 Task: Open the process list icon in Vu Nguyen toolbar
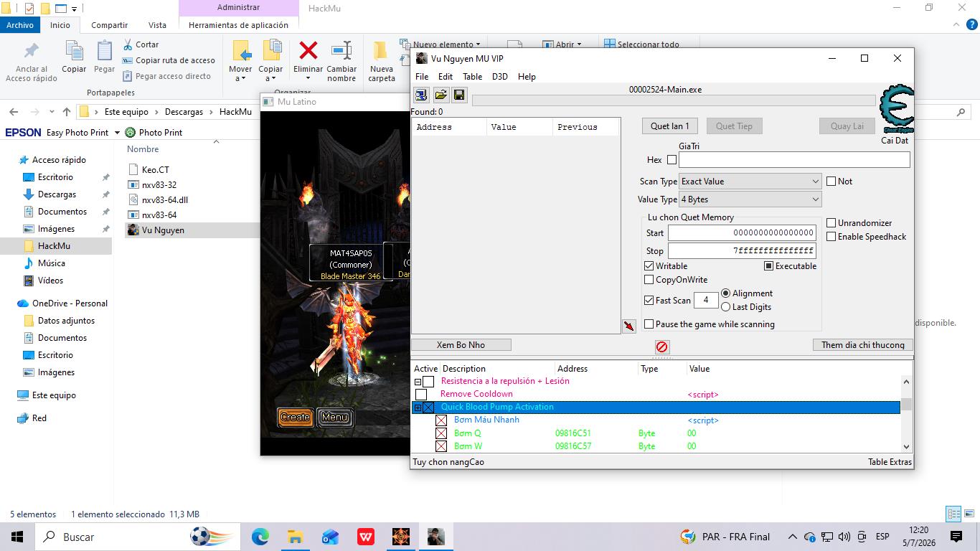point(421,95)
